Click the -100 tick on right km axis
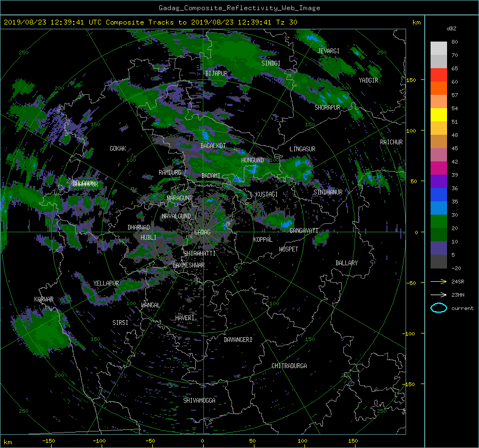This screenshot has height=448, width=479. (x=409, y=333)
